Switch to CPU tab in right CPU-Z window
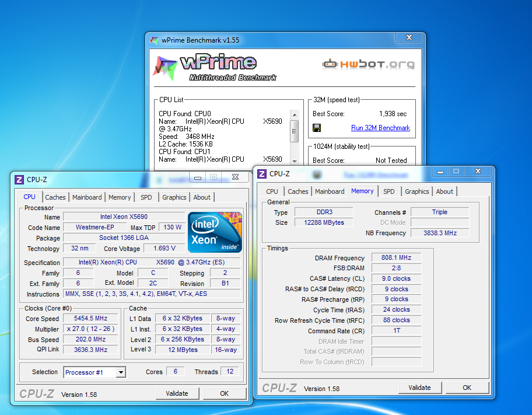532x415 pixels. pyautogui.click(x=272, y=191)
